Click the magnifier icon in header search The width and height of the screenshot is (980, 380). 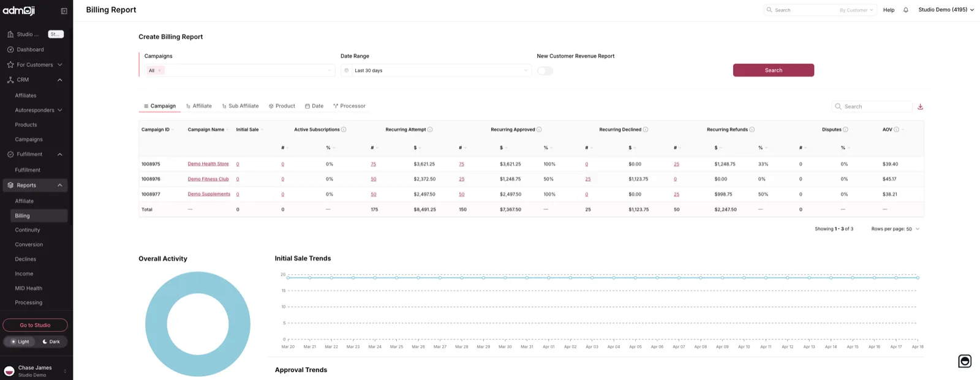[769, 10]
